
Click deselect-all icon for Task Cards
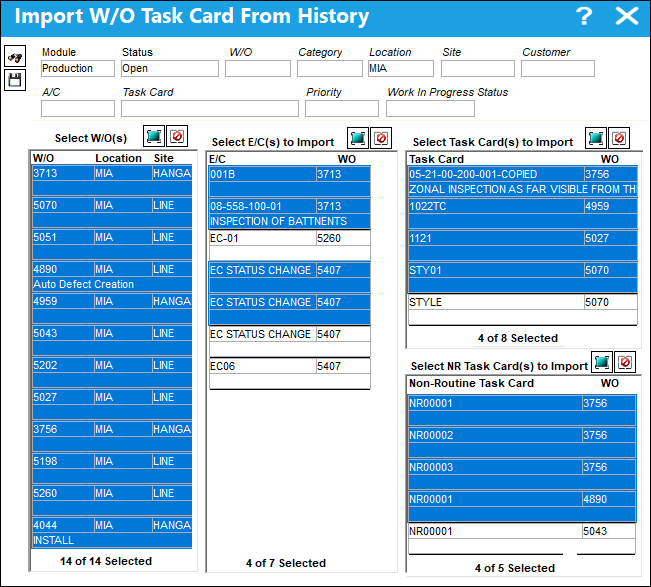[619, 138]
